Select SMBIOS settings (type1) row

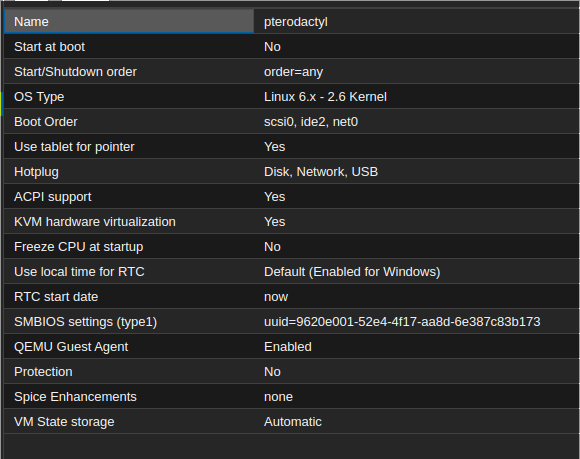pyautogui.click(x=291, y=321)
